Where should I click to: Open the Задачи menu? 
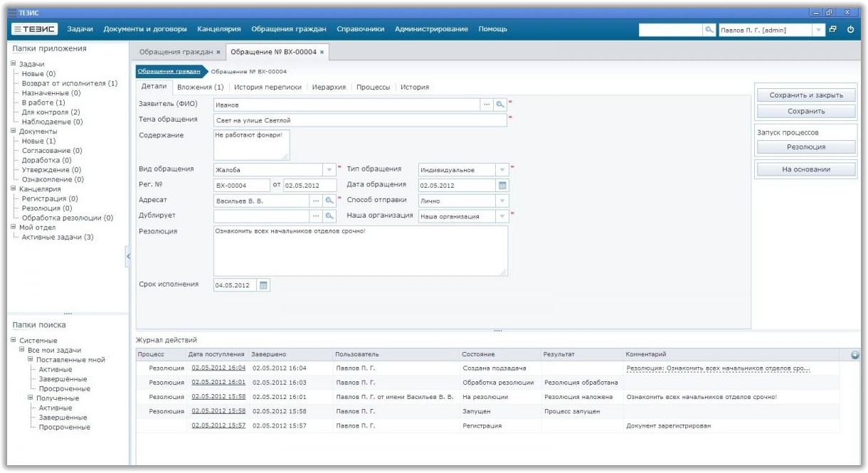click(80, 29)
